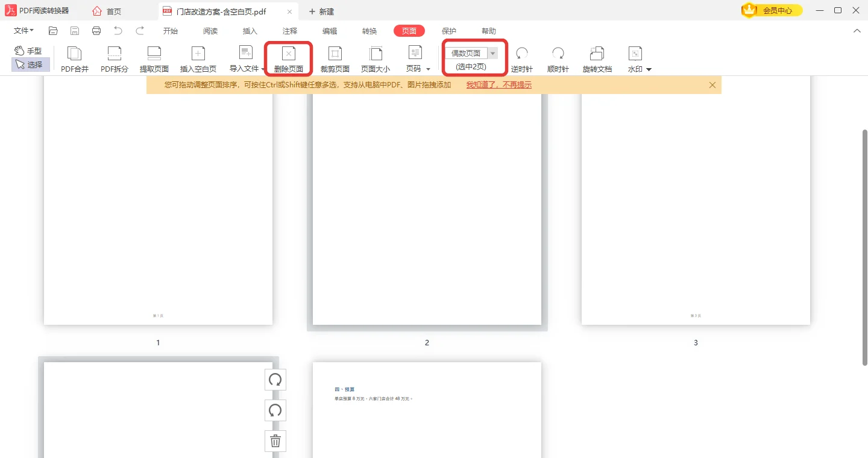Switch to the 选择 selection mode

click(30, 64)
